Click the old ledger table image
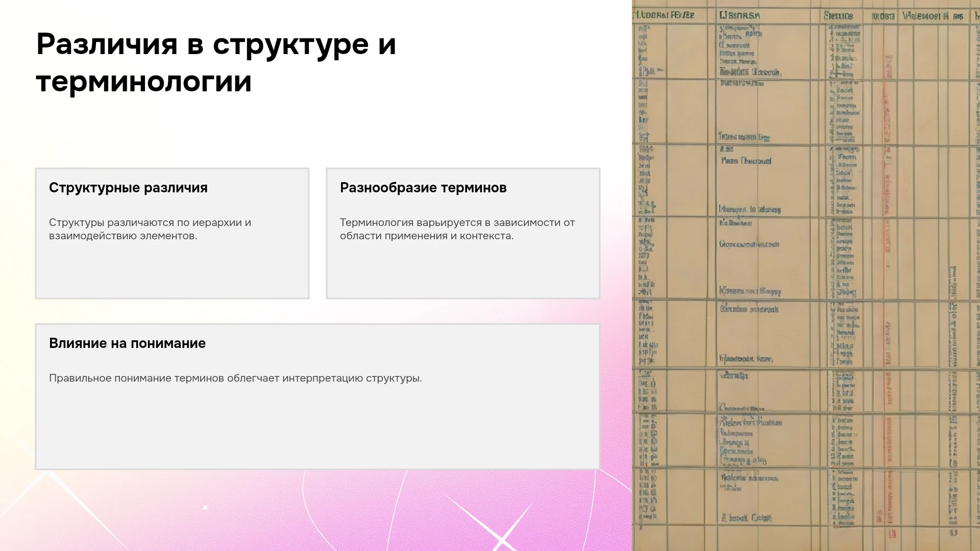Viewport: 980px width, 551px height. point(806,275)
